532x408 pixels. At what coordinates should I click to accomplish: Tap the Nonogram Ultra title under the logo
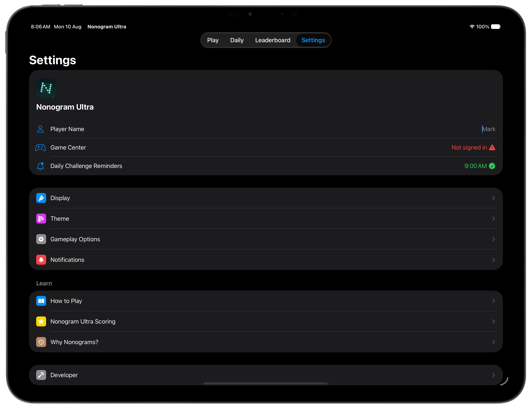click(65, 107)
